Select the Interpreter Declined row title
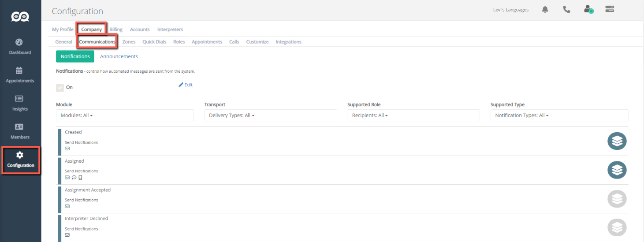The width and height of the screenshot is (644, 242). [86, 219]
